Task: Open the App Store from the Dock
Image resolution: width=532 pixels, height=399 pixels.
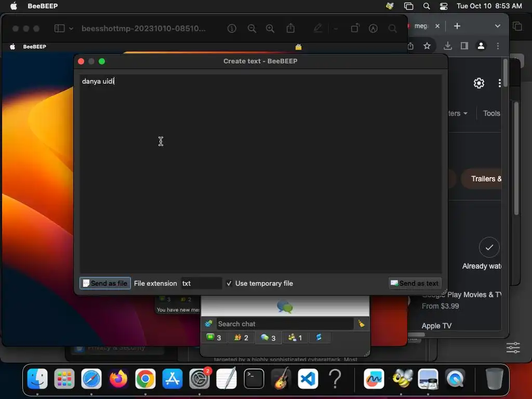Action: pos(172,379)
